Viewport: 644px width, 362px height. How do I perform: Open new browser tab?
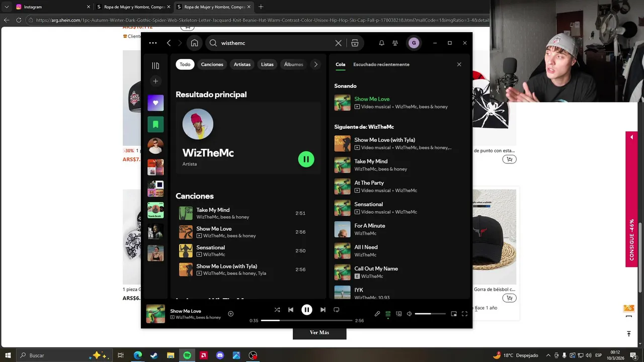coord(261,7)
